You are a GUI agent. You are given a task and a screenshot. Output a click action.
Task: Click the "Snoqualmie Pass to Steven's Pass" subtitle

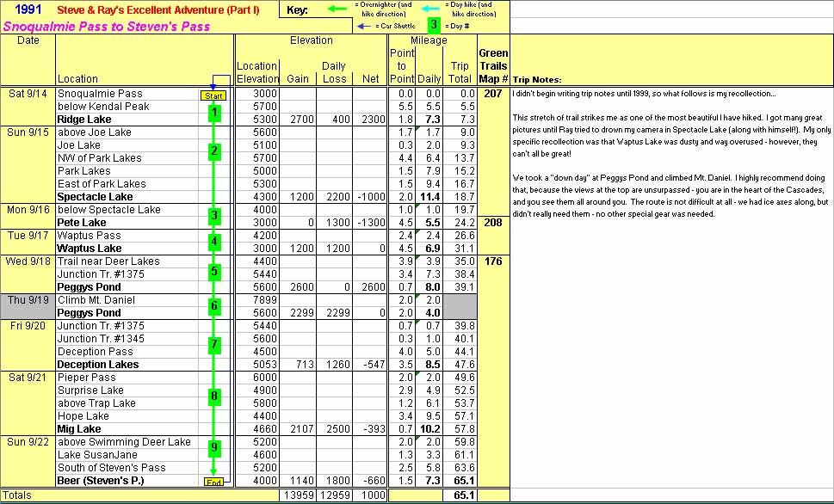coord(119,27)
